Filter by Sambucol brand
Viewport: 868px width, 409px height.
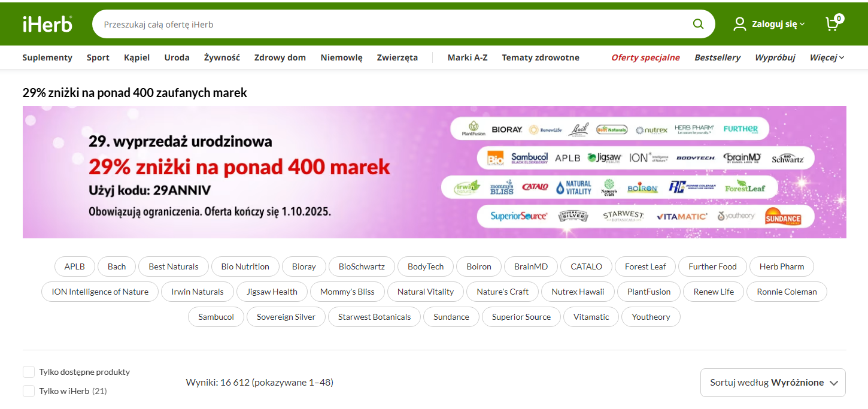(216, 317)
